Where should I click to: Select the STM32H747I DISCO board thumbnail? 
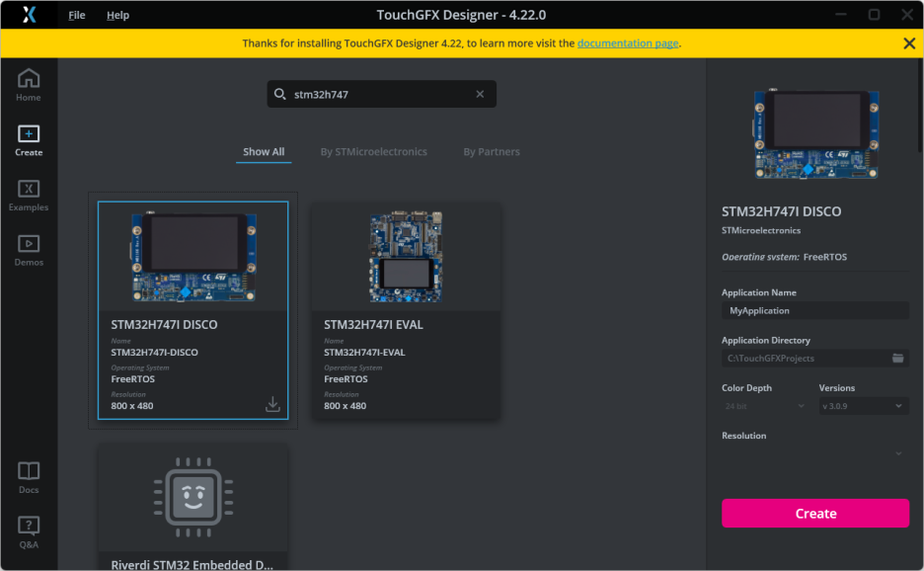coord(193,257)
